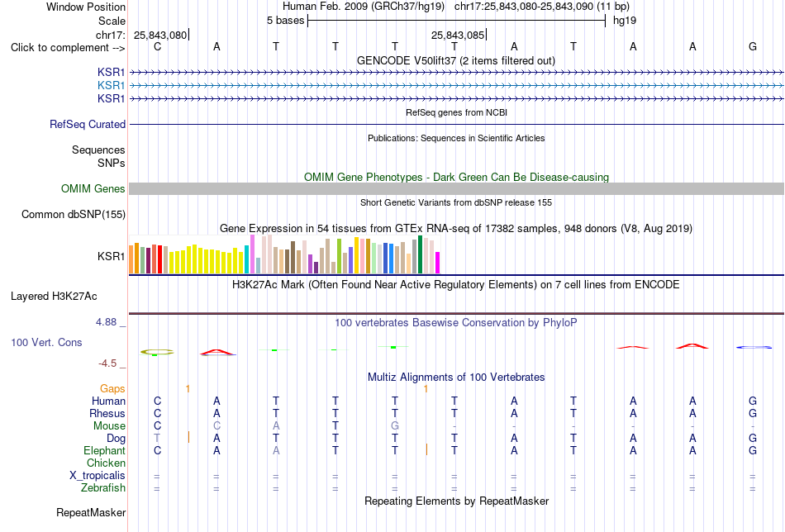The image size is (785, 532).
Task: Click base C in the complement ruler row
Action: [x=157, y=46]
